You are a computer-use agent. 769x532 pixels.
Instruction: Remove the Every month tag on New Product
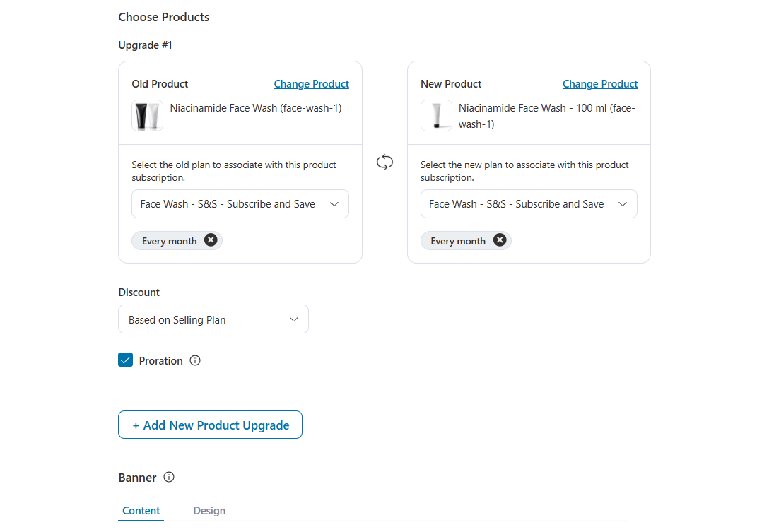pos(500,240)
